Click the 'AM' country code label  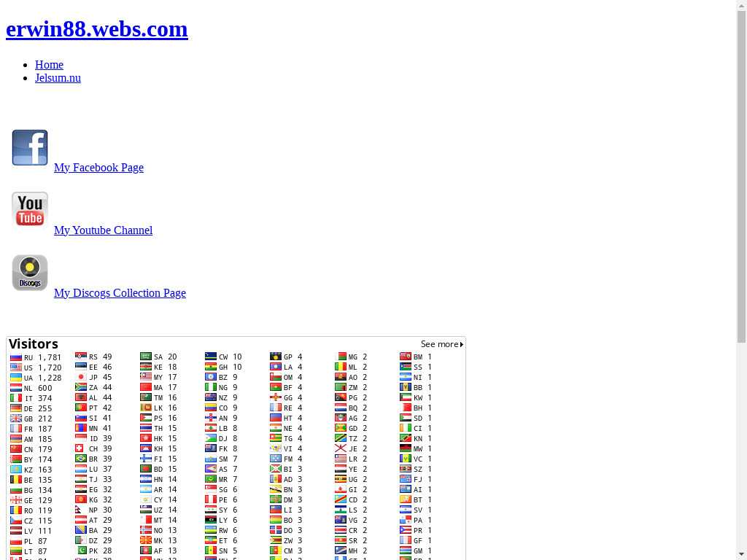click(x=28, y=440)
